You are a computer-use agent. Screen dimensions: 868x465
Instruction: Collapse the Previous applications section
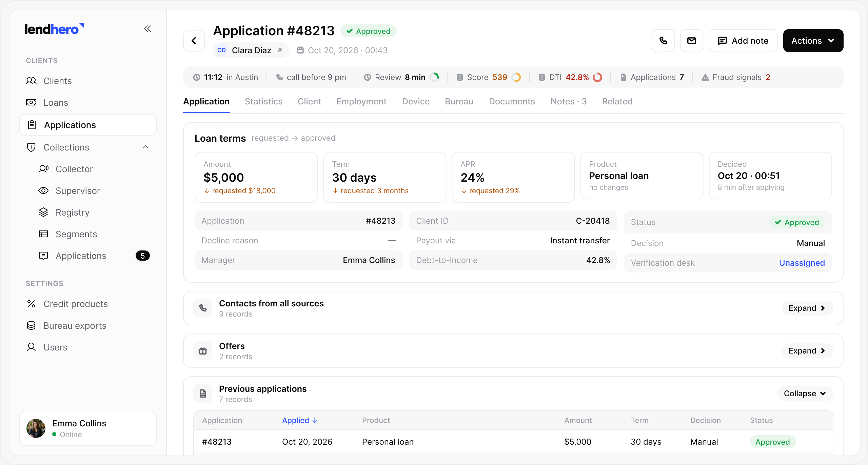click(x=805, y=393)
